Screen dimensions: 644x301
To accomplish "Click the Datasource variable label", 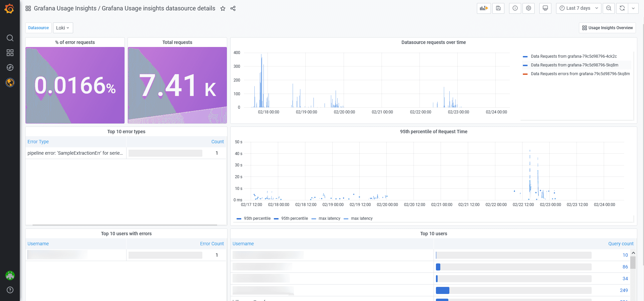I will click(38, 28).
